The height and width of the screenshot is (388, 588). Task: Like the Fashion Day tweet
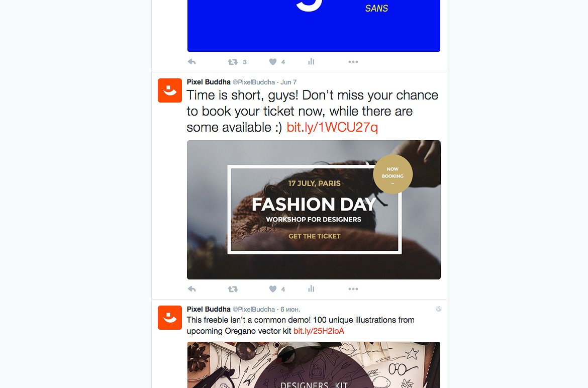tap(273, 289)
